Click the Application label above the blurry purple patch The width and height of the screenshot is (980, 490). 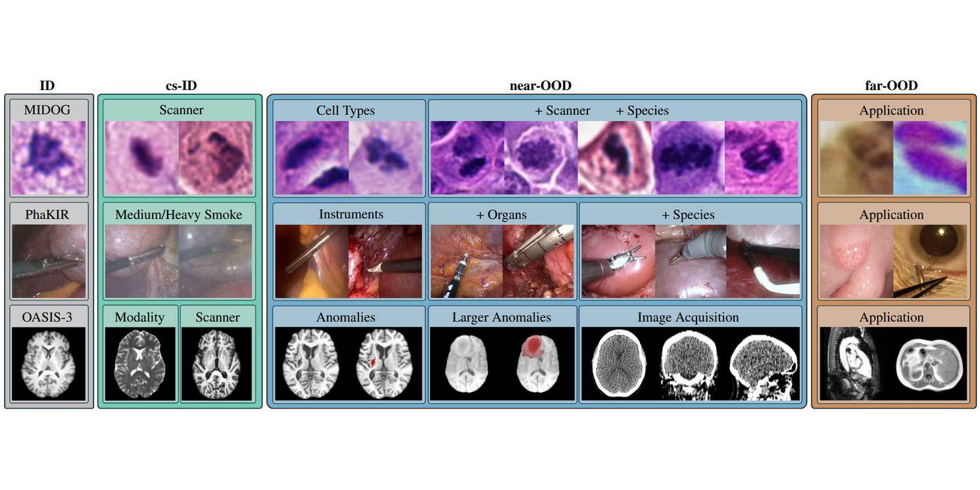891,110
